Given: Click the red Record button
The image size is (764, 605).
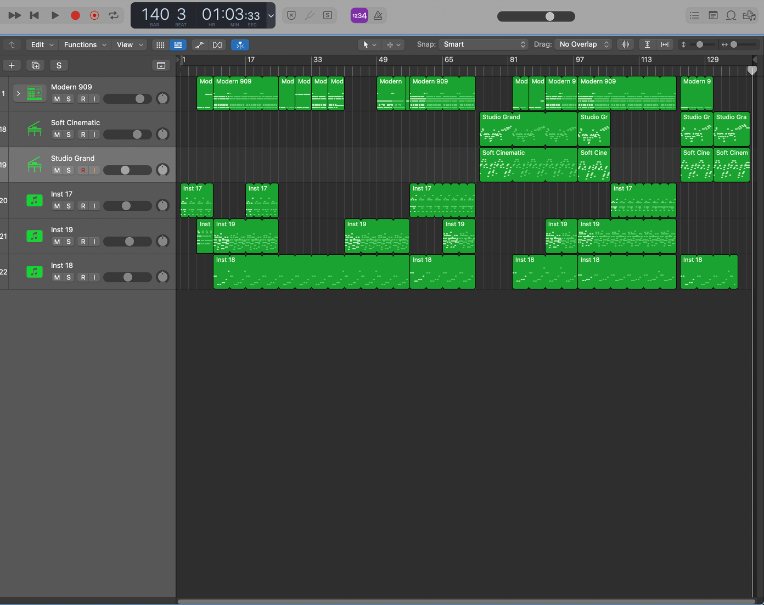Looking at the screenshot, I should pos(75,16).
